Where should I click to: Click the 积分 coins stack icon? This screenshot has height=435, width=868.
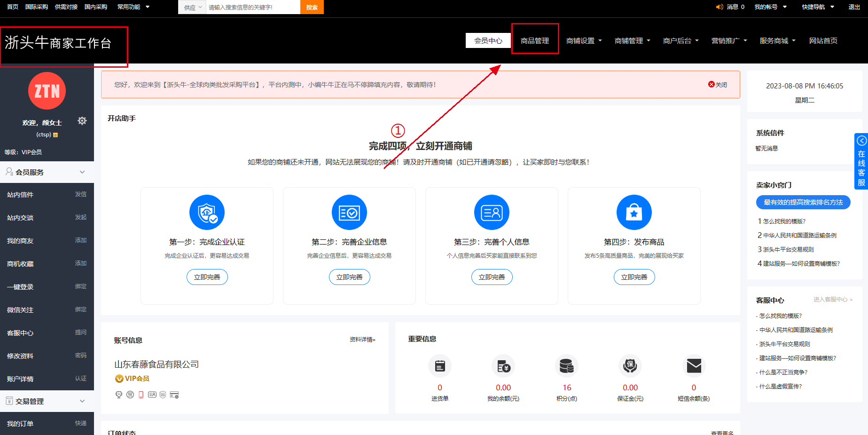[567, 366]
